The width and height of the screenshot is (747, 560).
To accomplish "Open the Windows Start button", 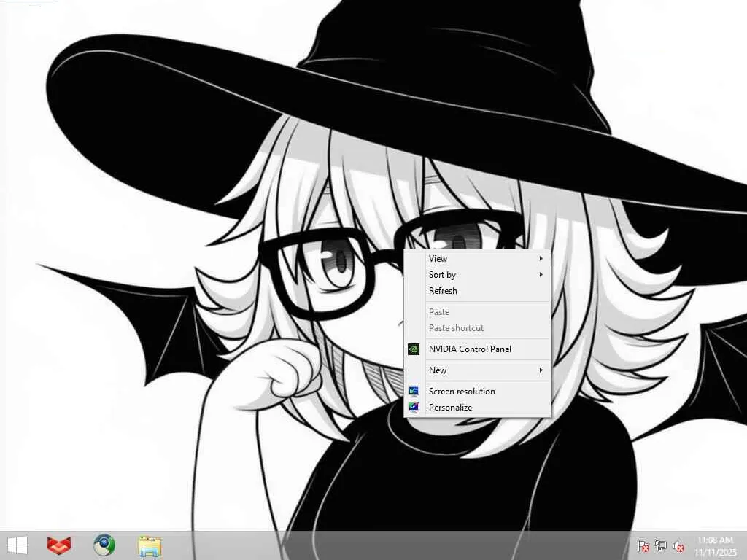I will tap(18, 545).
